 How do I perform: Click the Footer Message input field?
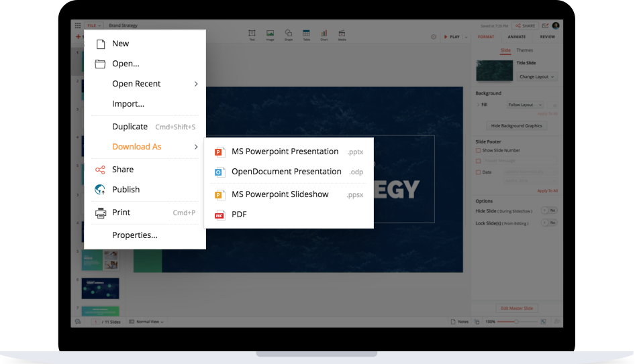(520, 161)
